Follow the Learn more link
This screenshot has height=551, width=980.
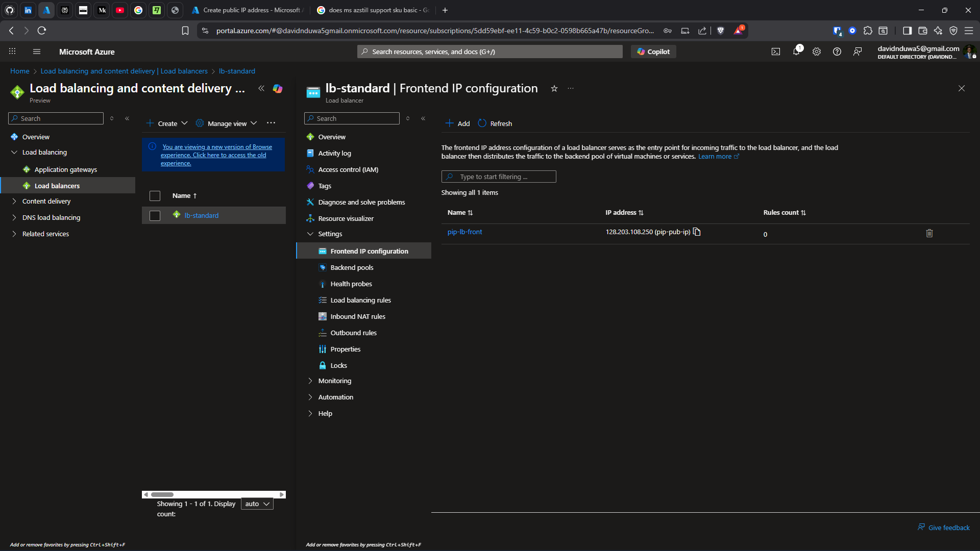click(x=718, y=157)
